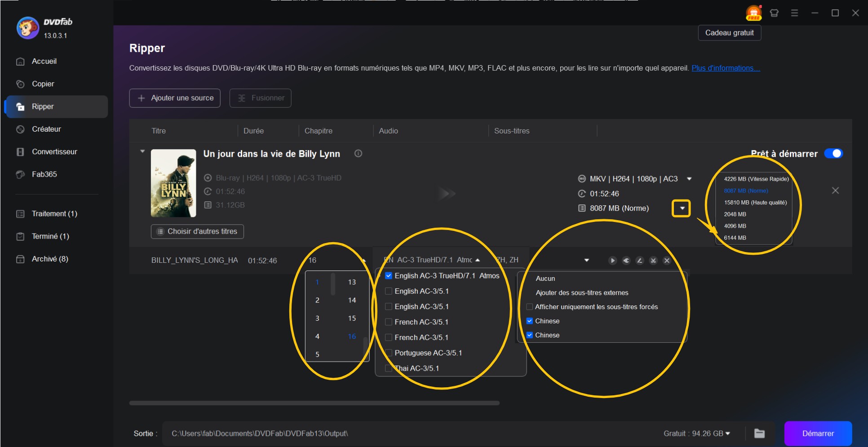Open the hamburger main menu

(794, 13)
